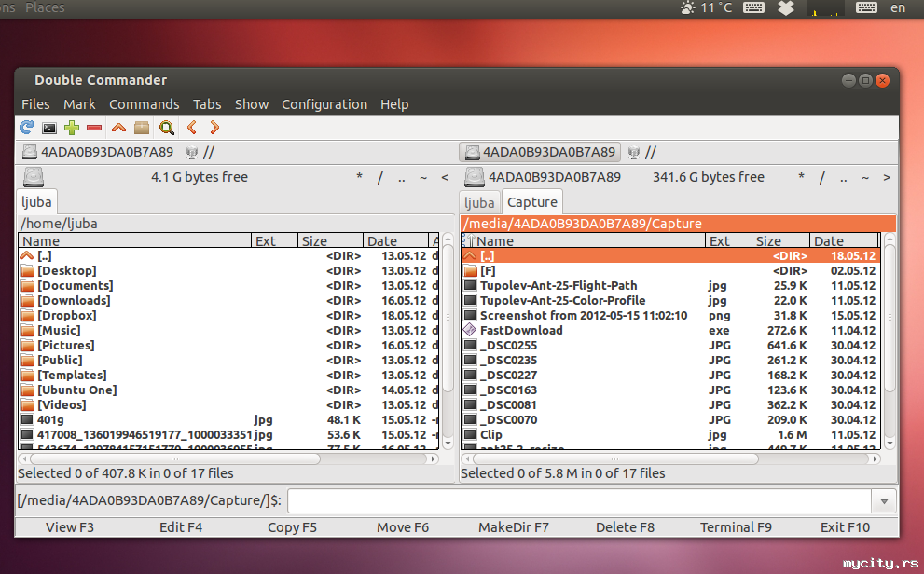This screenshot has width=924, height=574.
Task: Open the Dropbox tray icon
Action: coord(785,7)
